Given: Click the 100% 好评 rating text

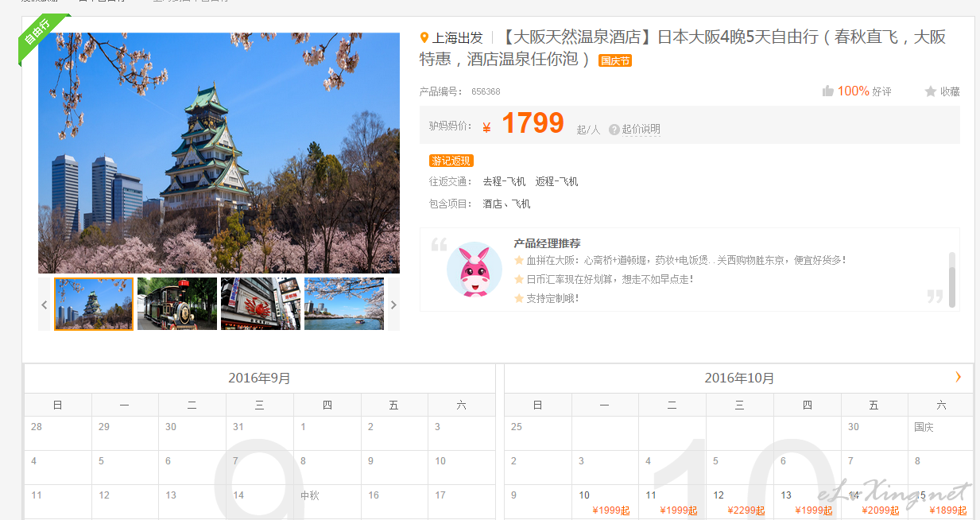Looking at the screenshot, I should click(x=864, y=91).
